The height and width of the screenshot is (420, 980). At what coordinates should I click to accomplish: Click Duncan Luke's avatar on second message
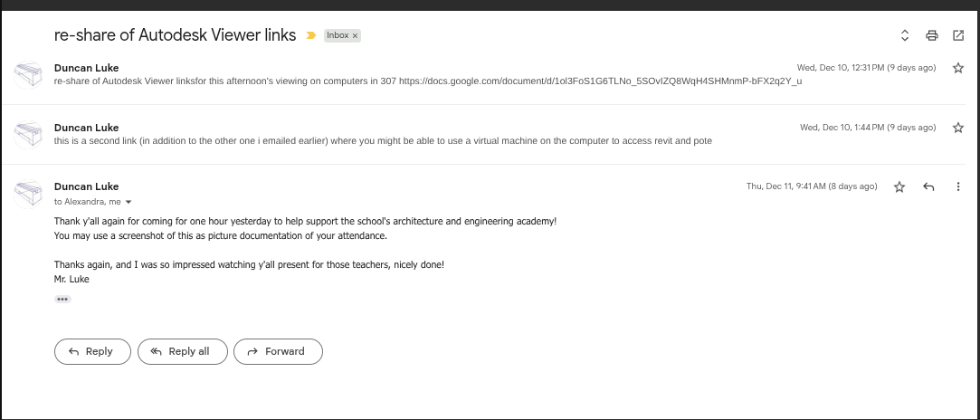(30, 134)
